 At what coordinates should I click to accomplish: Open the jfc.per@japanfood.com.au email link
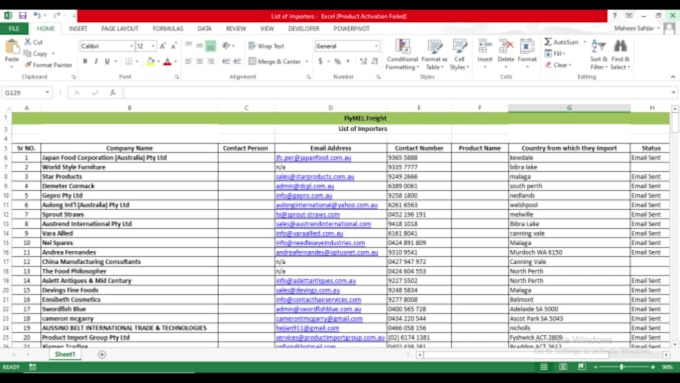pos(313,157)
